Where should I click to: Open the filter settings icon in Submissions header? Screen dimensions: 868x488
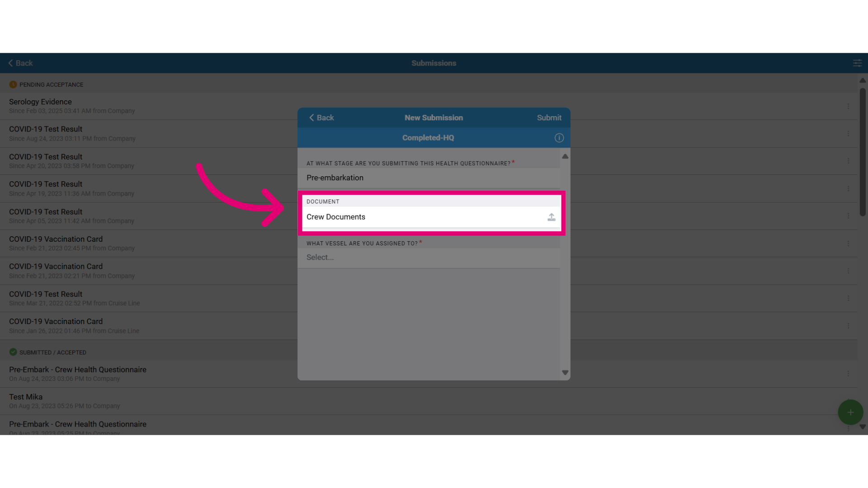(x=857, y=63)
